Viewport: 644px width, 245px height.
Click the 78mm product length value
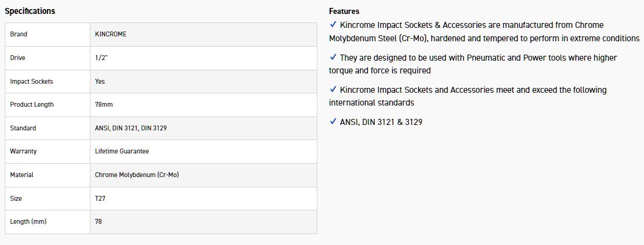(x=104, y=104)
